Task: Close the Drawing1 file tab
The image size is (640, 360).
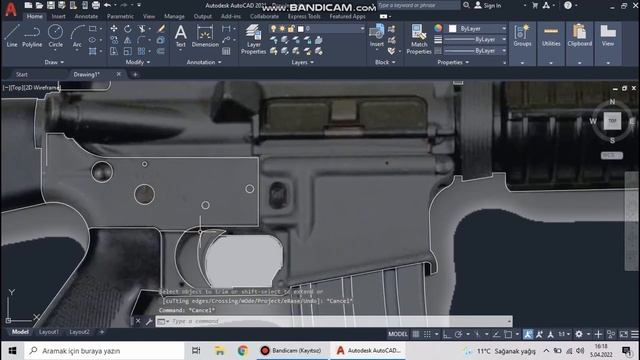Action: 119,74
